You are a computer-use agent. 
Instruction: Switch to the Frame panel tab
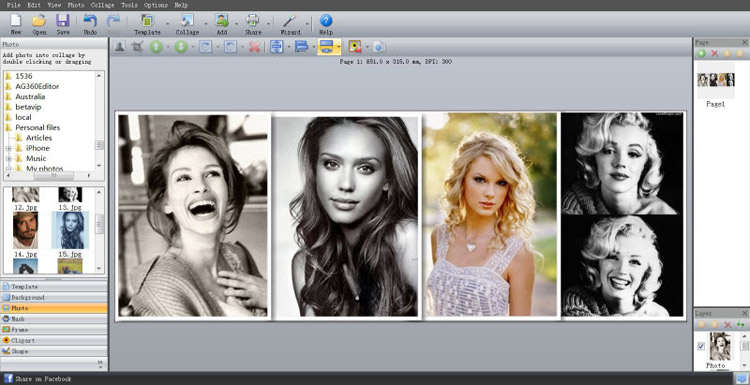point(54,330)
